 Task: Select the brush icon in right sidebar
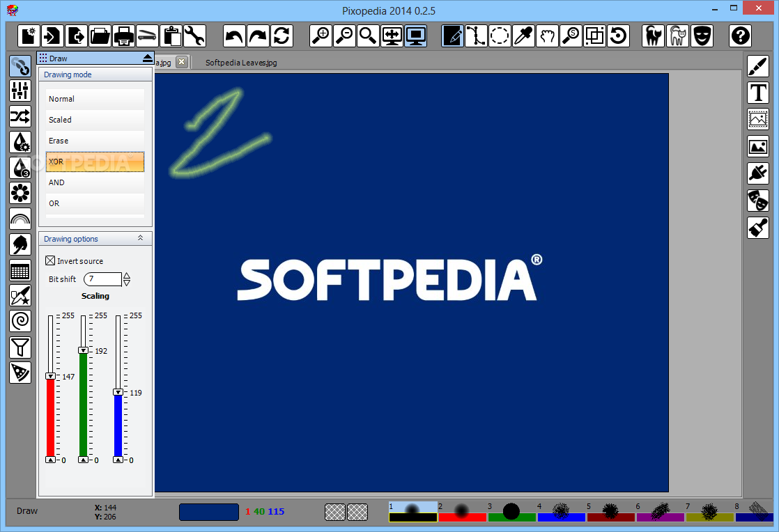[758, 66]
